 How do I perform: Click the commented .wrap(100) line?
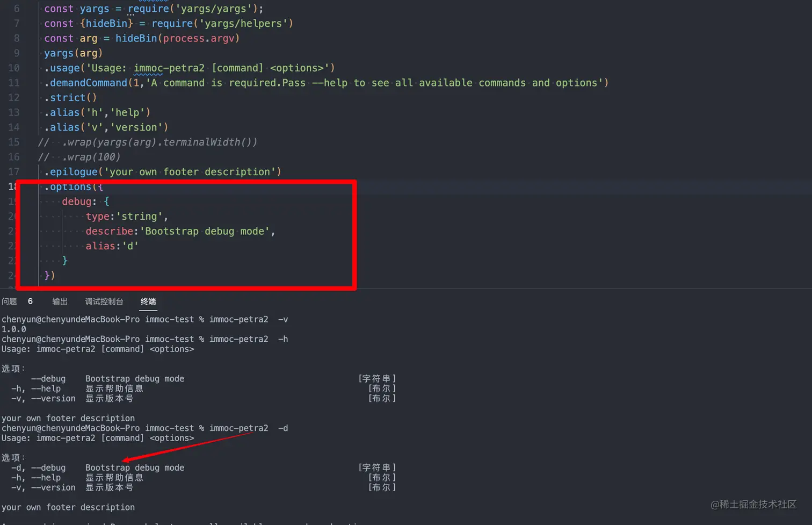coord(79,157)
